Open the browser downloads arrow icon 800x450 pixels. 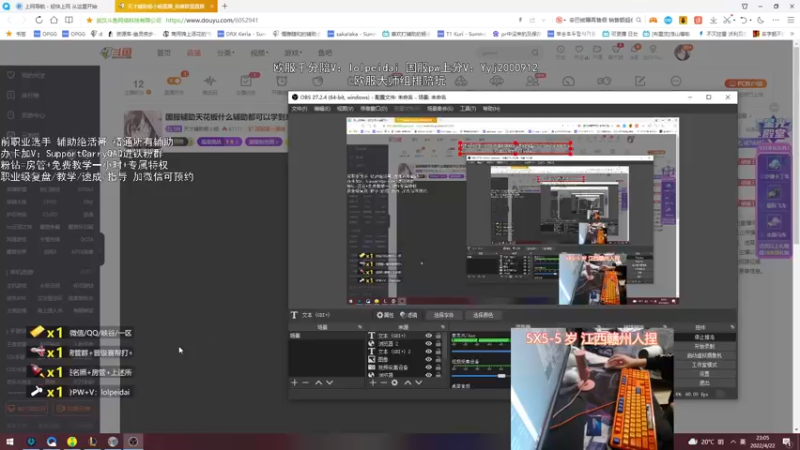(713, 20)
